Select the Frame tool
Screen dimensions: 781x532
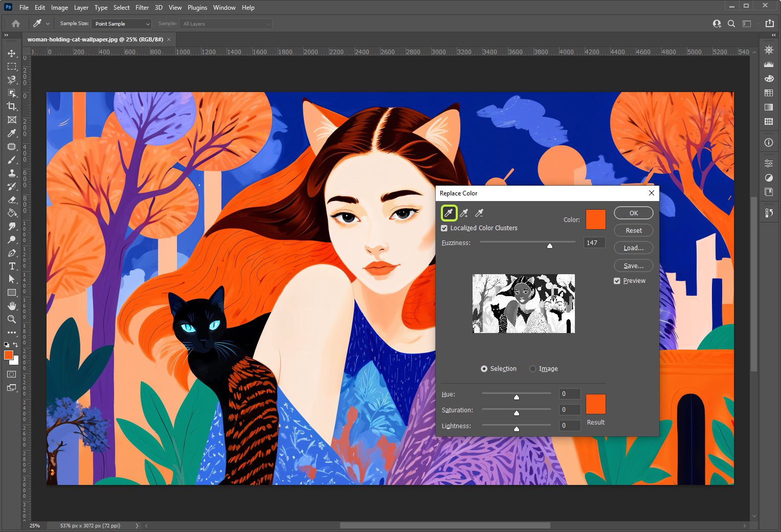[12, 120]
